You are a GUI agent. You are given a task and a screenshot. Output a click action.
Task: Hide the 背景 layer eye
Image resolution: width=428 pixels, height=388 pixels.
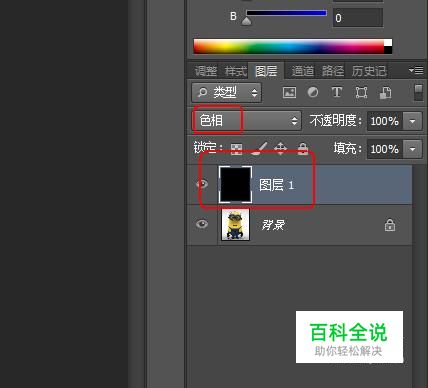[x=202, y=224]
